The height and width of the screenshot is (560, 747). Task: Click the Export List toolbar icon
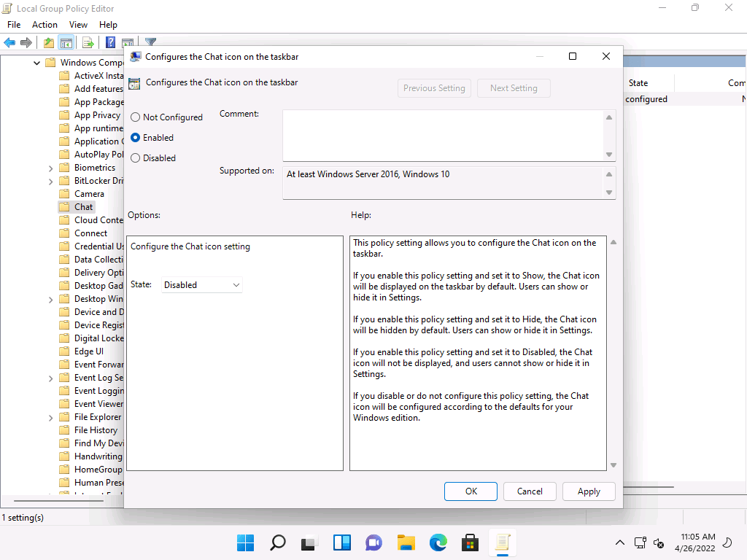tap(88, 43)
